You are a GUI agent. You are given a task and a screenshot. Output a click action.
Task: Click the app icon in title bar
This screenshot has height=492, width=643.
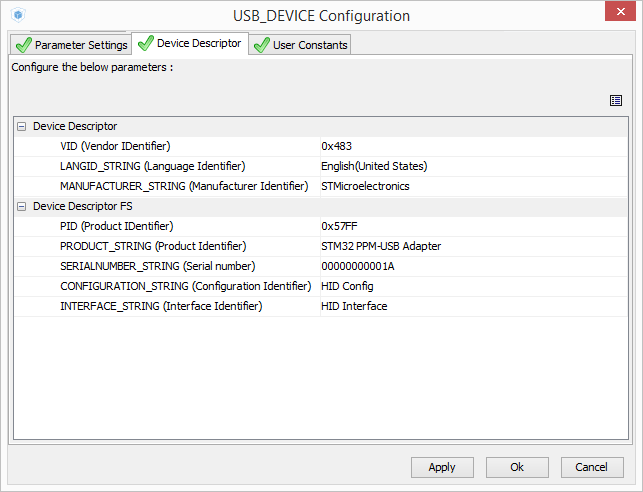pyautogui.click(x=19, y=16)
